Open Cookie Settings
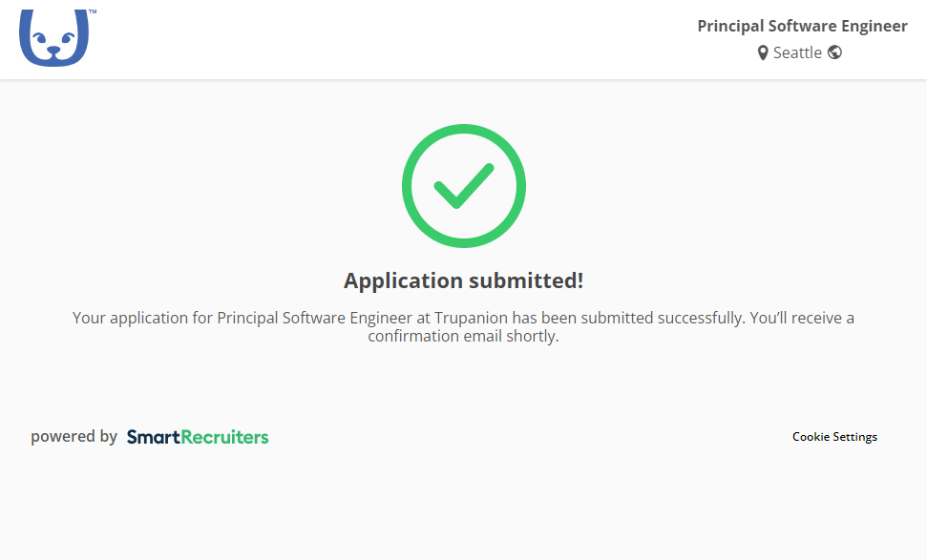This screenshot has height=560, width=927. coord(834,437)
